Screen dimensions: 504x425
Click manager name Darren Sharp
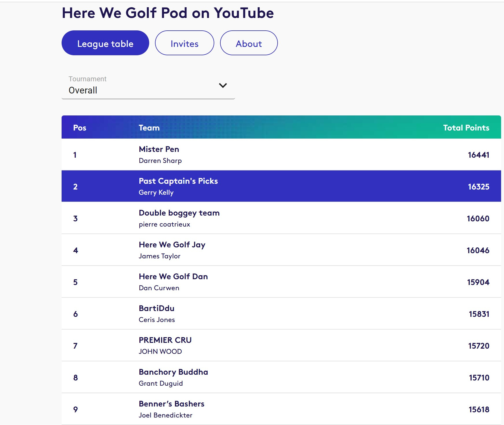pos(160,161)
